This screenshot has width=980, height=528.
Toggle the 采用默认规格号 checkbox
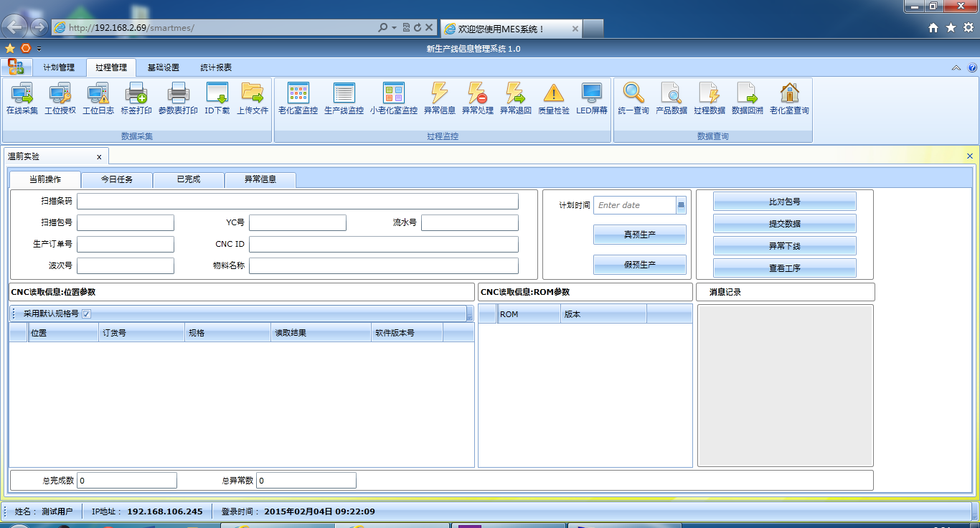coord(86,313)
